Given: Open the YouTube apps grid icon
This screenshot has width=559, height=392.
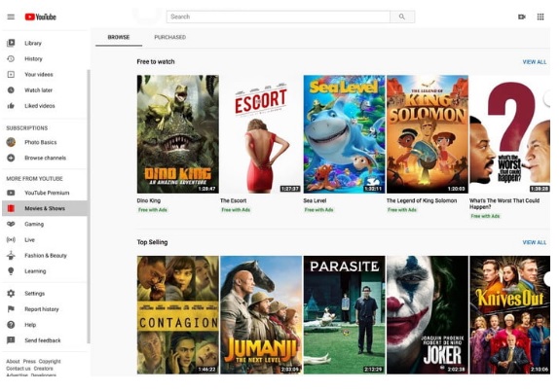Looking at the screenshot, I should point(540,17).
